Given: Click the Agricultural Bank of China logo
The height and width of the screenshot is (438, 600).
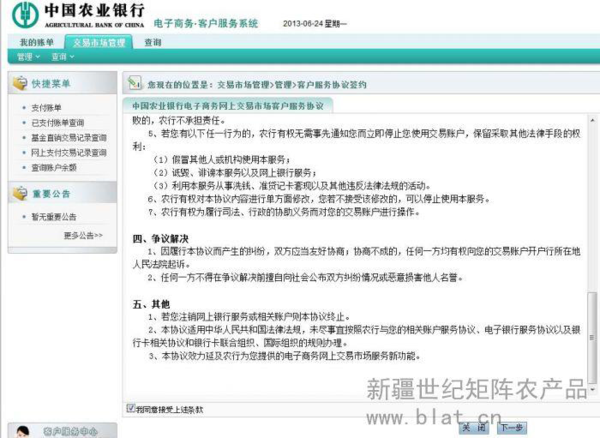Looking at the screenshot, I should pos(25,15).
